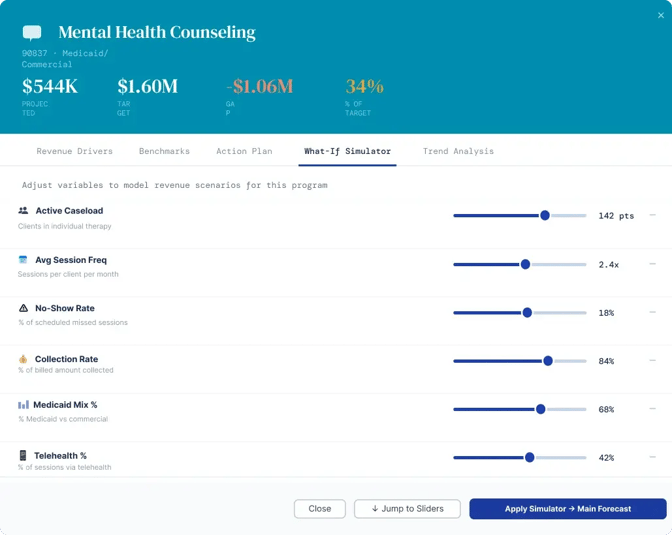
Task: Open the Trend Analysis tab
Action: click(x=458, y=151)
